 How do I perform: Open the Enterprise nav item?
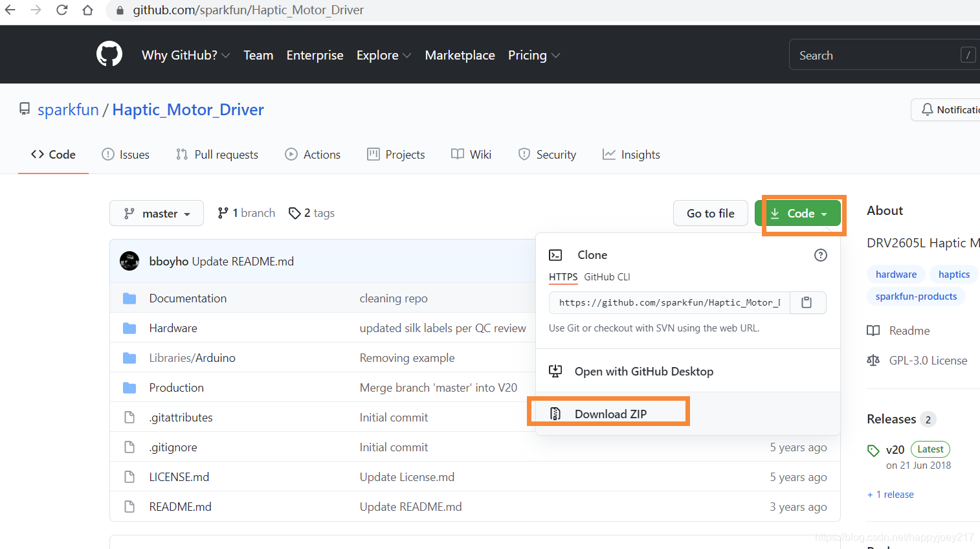[315, 55]
